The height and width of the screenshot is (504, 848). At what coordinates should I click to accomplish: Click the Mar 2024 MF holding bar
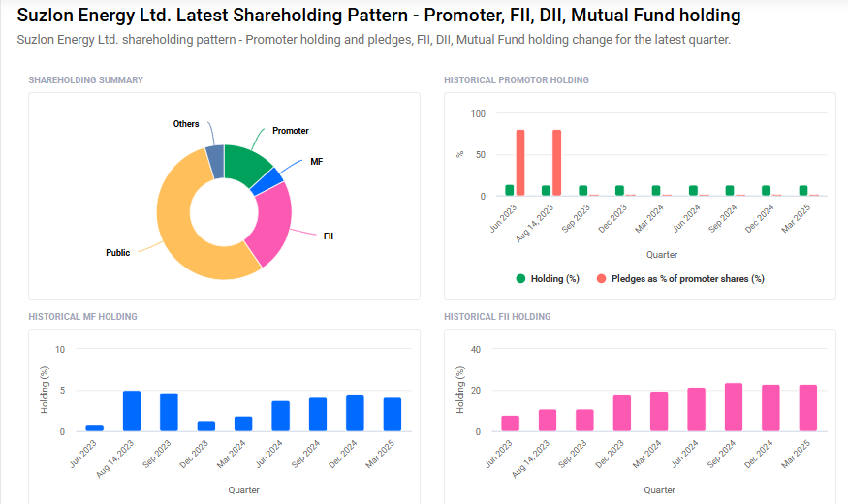pyautogui.click(x=243, y=424)
